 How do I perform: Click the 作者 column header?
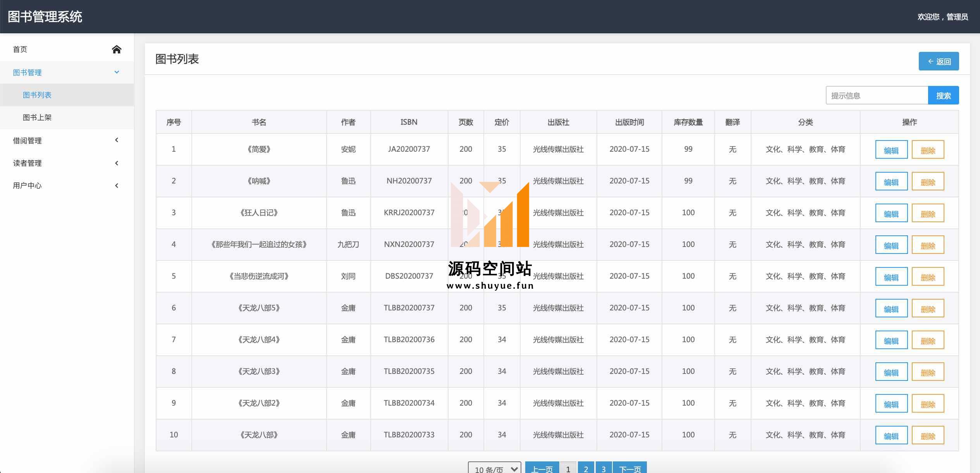point(348,122)
